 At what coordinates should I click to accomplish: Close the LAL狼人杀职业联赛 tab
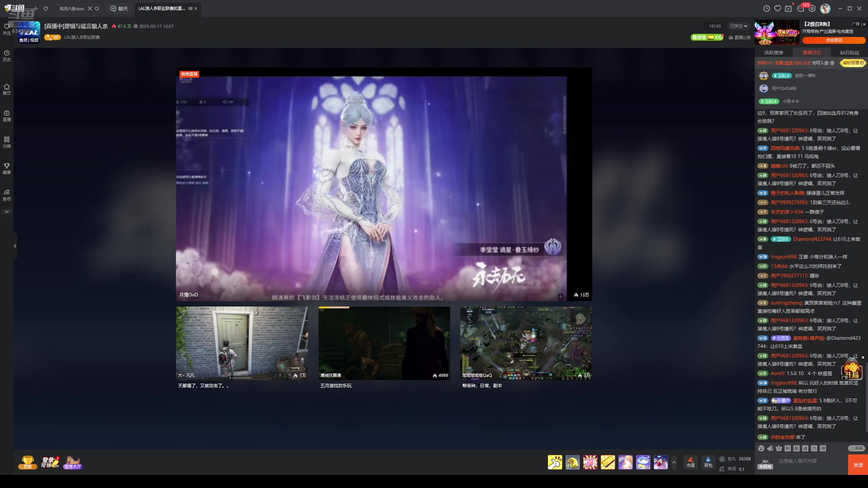(x=196, y=9)
